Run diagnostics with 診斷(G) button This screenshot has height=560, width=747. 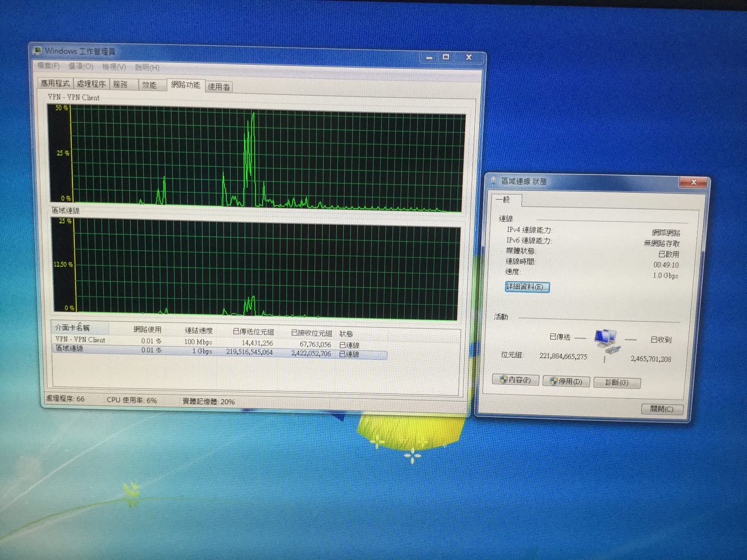pos(617,383)
